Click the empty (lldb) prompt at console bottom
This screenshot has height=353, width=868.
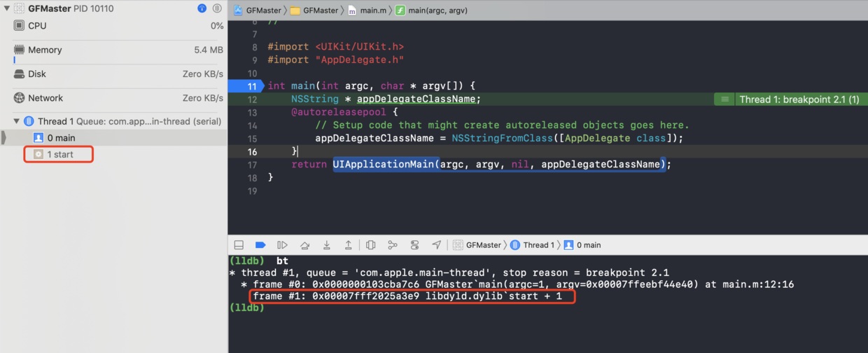246,308
